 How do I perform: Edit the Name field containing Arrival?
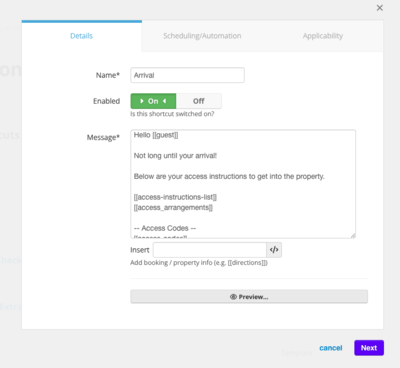(187, 75)
